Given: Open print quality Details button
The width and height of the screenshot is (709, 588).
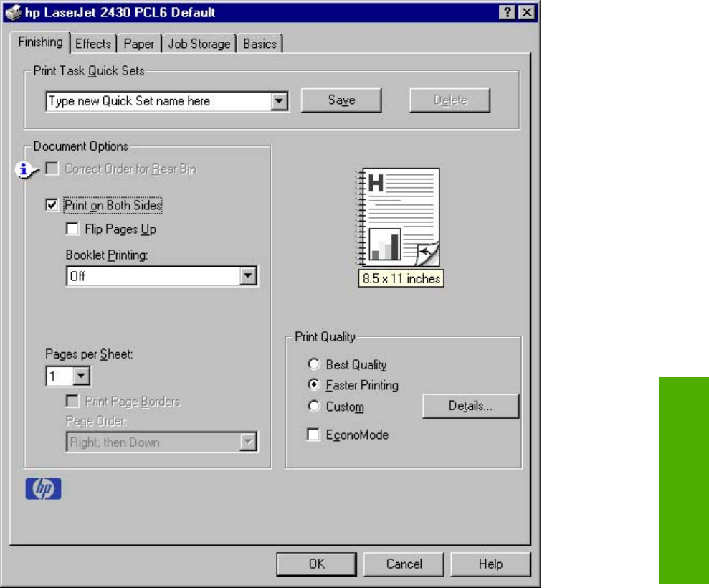Looking at the screenshot, I should coord(471,406).
